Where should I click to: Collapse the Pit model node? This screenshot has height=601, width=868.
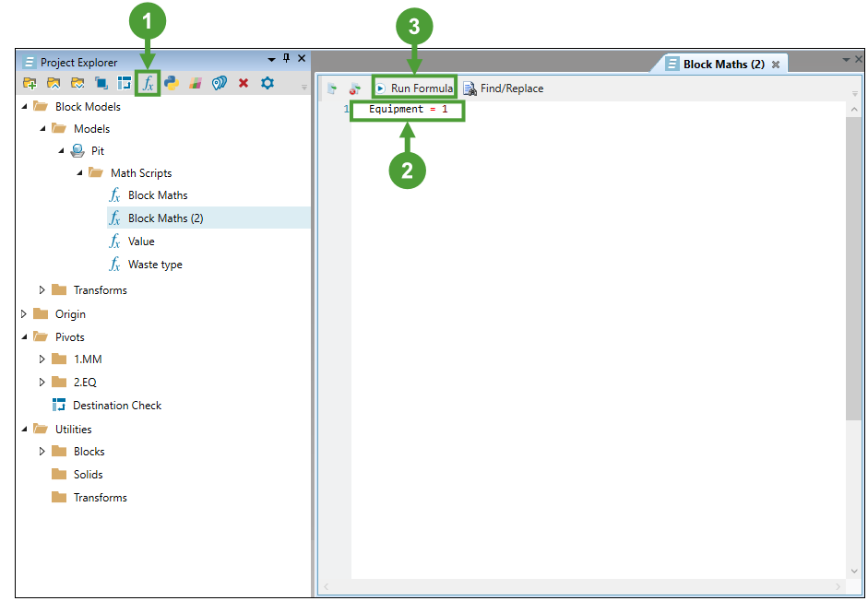pyautogui.click(x=61, y=150)
